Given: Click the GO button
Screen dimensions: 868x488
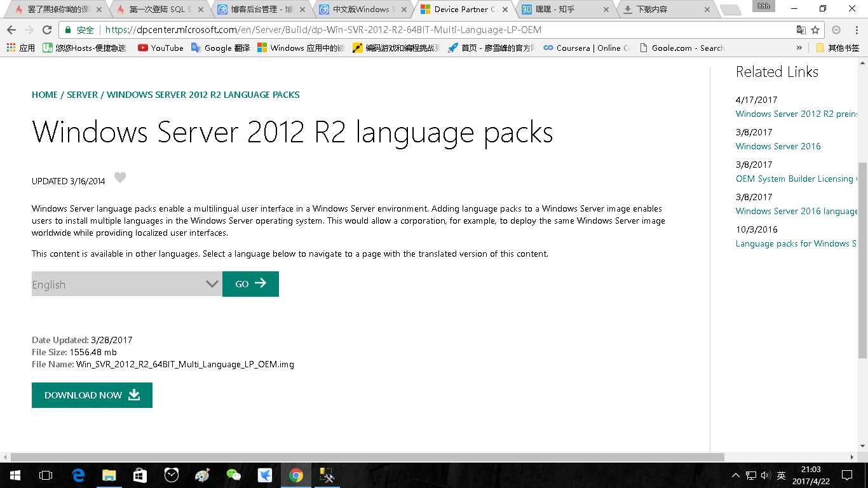Looking at the screenshot, I should pos(250,284).
